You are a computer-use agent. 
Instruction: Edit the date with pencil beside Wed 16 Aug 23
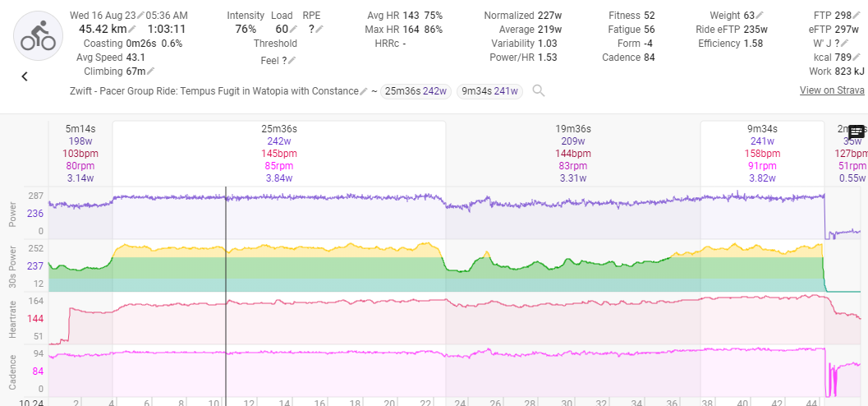point(141,16)
